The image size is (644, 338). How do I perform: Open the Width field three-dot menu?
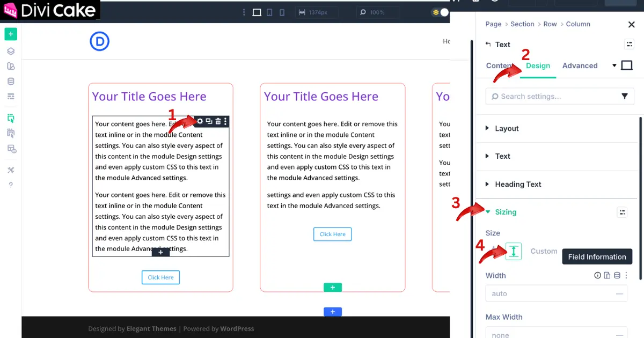626,275
